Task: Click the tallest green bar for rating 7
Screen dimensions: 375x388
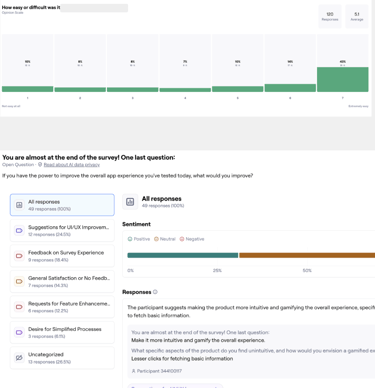Action: click(343, 79)
